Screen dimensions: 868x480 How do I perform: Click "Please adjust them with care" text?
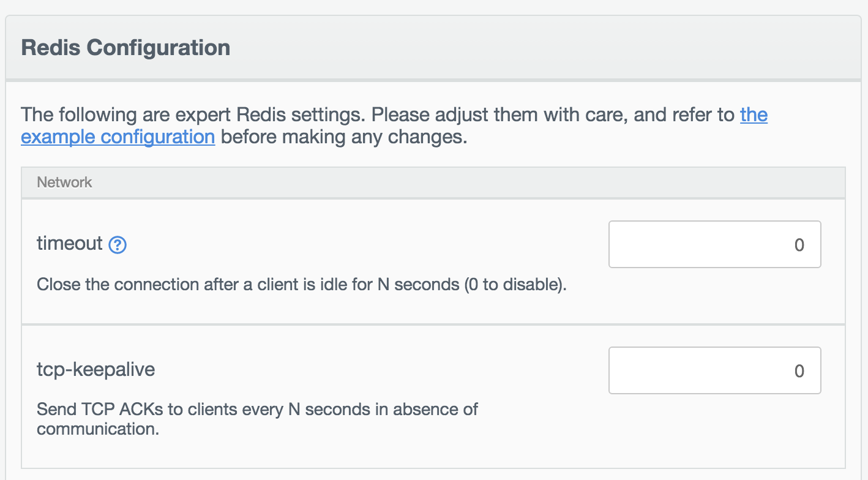pos(498,114)
